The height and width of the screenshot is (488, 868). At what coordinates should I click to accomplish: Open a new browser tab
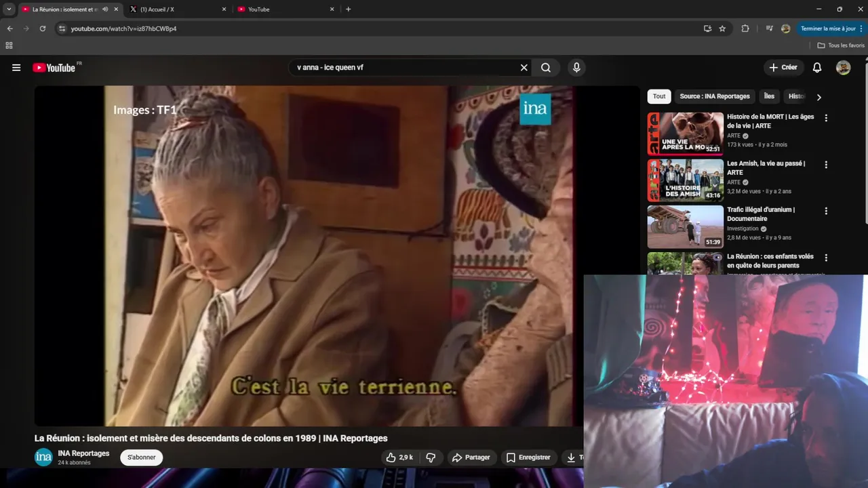[349, 9]
